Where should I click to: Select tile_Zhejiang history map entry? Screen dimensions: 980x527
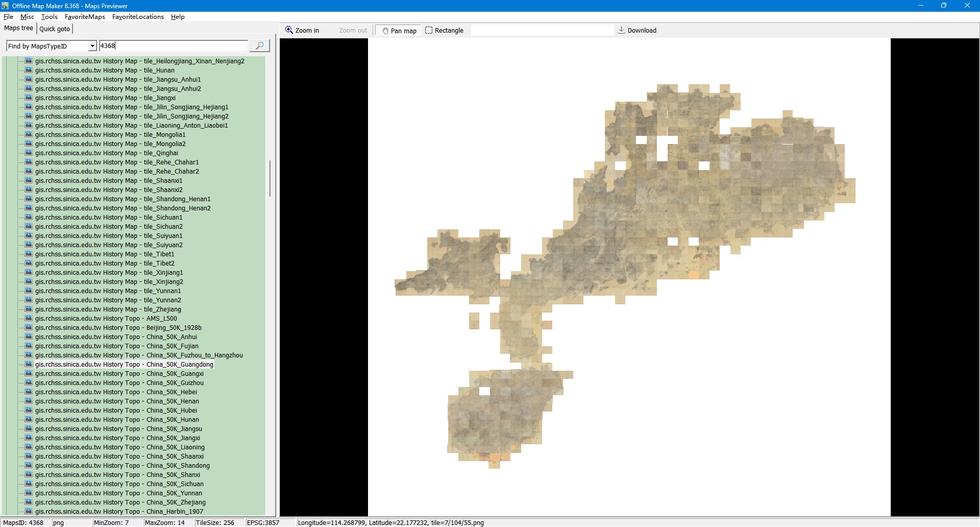pos(108,309)
